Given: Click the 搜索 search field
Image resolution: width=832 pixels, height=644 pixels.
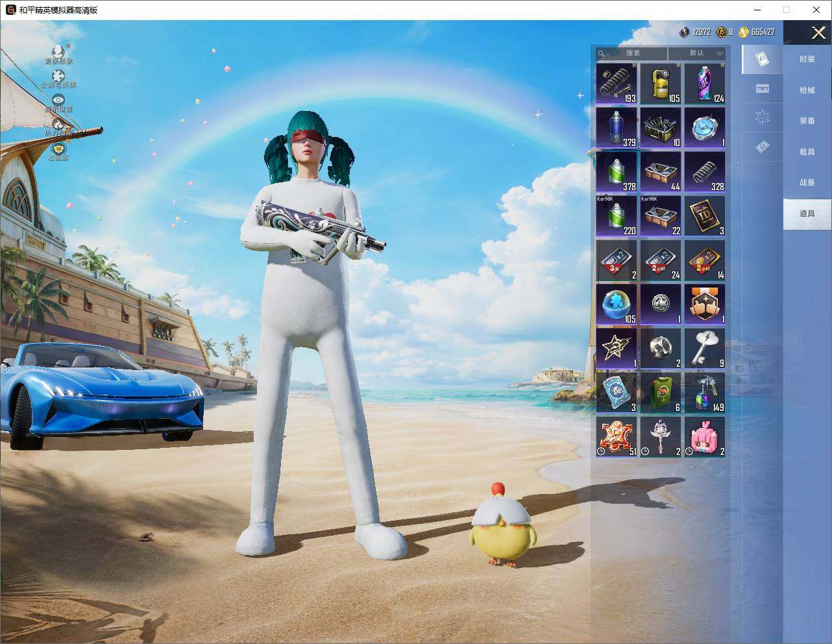Looking at the screenshot, I should pos(631,53).
